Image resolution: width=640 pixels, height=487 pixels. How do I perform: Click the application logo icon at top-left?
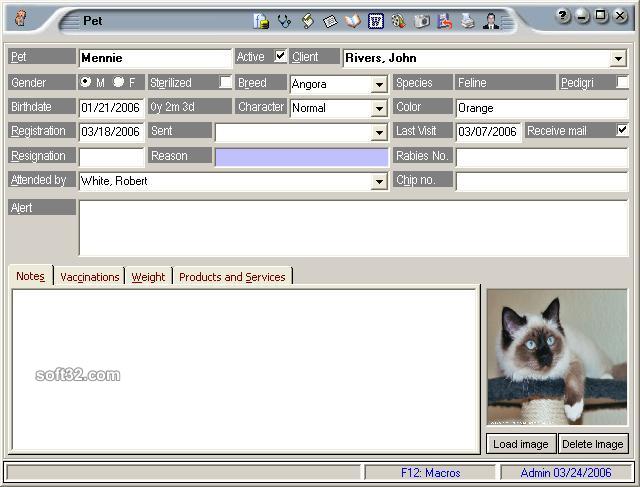[20, 18]
